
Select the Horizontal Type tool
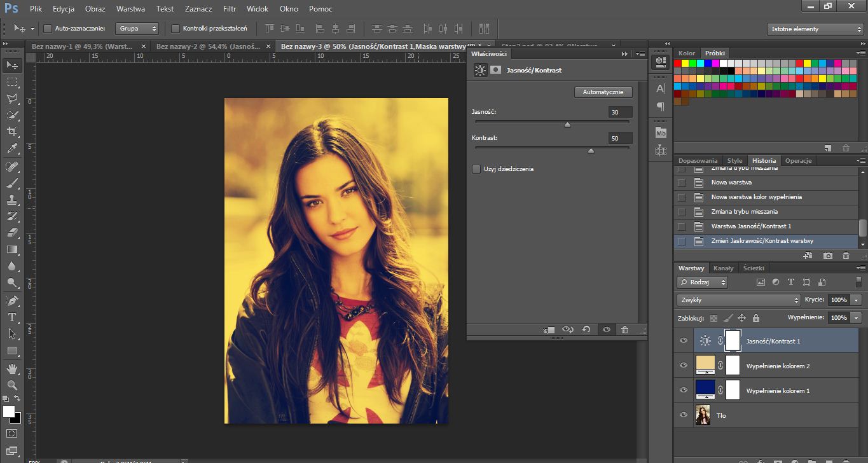coord(11,317)
